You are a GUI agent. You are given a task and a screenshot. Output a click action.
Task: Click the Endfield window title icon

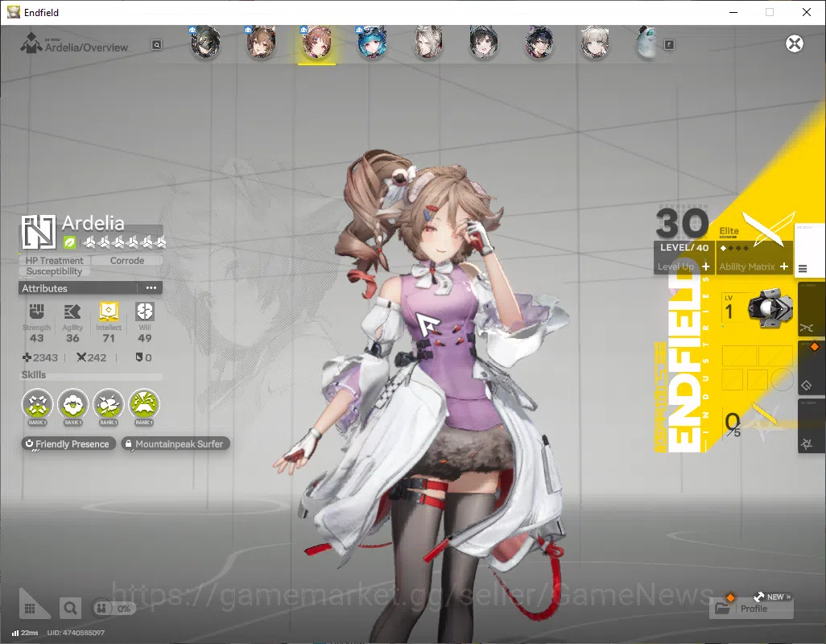pyautogui.click(x=13, y=12)
